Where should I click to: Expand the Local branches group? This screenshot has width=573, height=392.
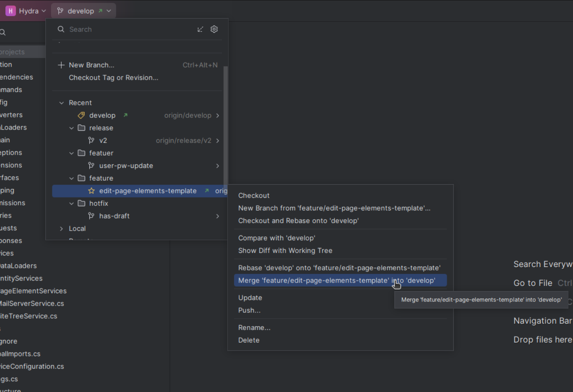62,228
